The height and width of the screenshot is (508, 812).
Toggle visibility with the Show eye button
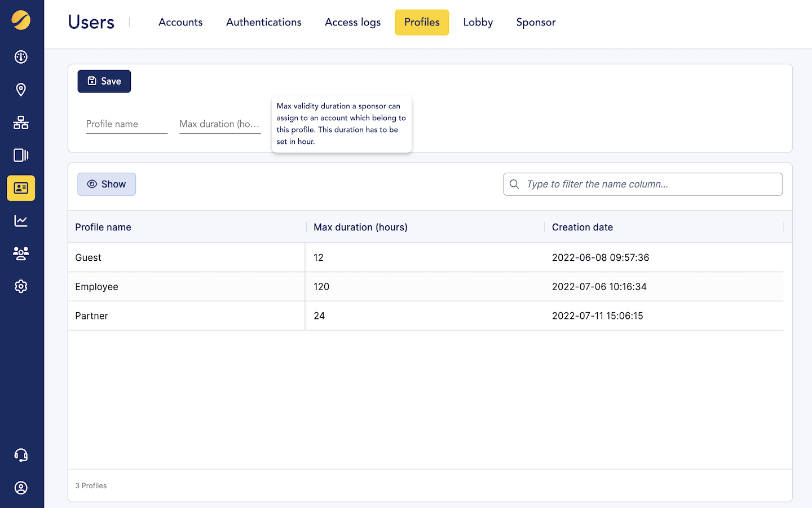pyautogui.click(x=107, y=183)
